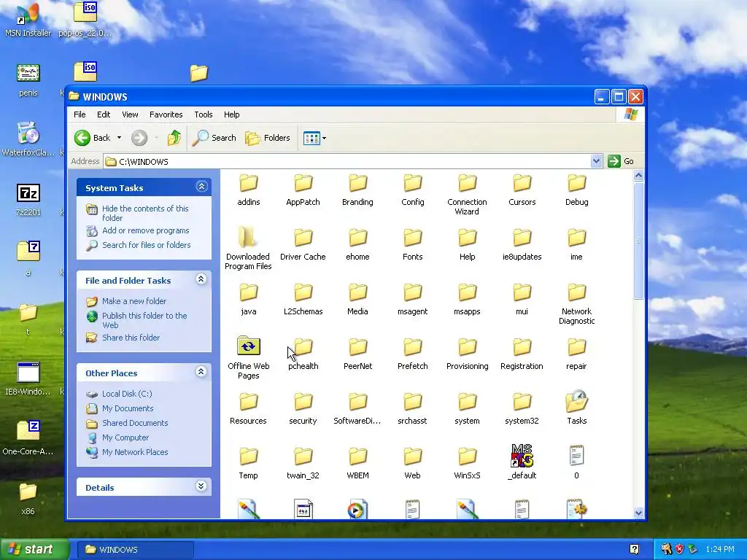Image resolution: width=747 pixels, height=560 pixels.
Task: Open the Media folder
Action: click(357, 300)
